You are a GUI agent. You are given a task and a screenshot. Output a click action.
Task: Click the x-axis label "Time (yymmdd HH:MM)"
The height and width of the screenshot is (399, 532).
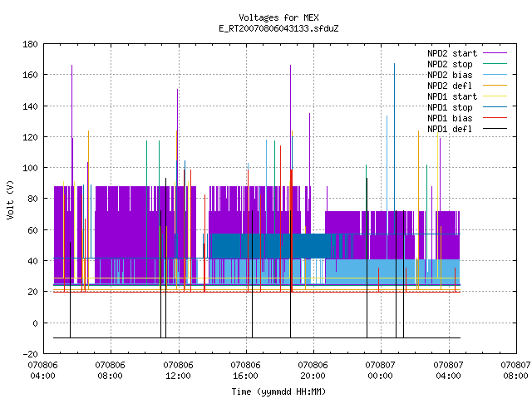click(278, 392)
